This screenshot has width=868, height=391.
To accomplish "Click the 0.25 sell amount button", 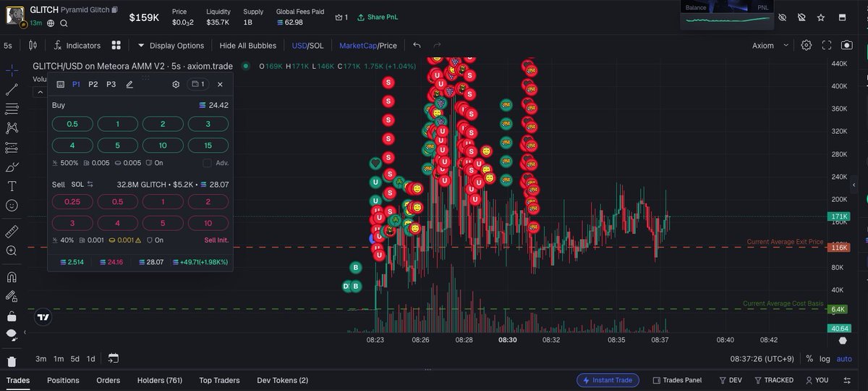I will tap(72, 202).
